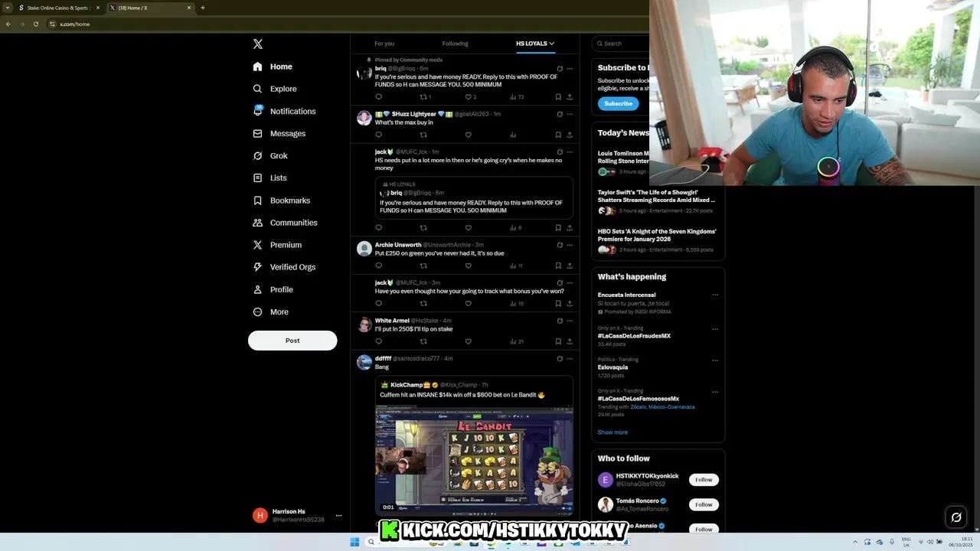Click the white Post button
980x551 pixels.
292,341
